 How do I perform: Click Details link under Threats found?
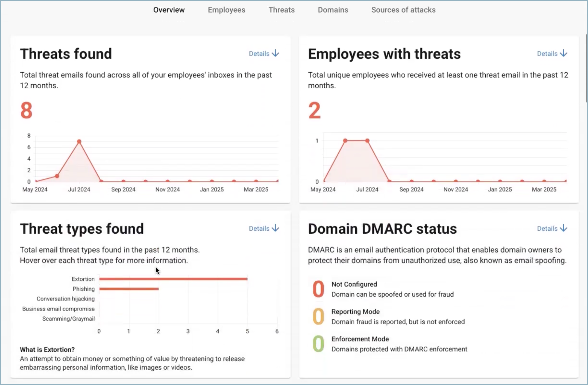[x=259, y=54]
